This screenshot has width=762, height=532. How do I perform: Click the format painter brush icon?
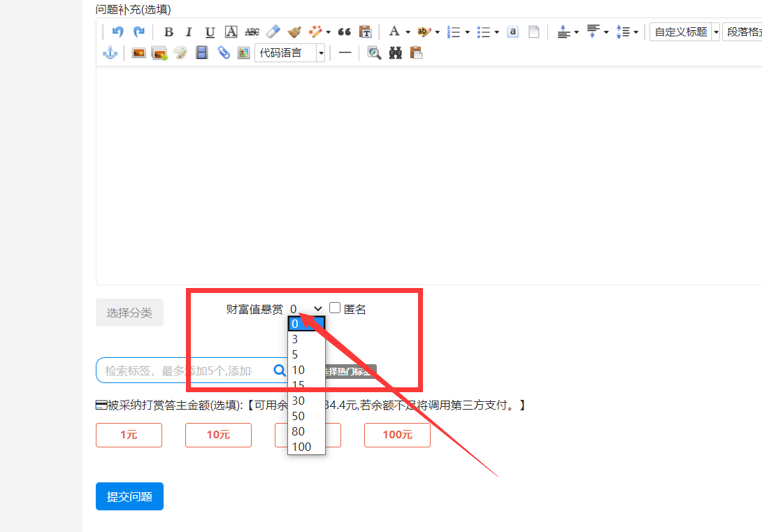[294, 32]
